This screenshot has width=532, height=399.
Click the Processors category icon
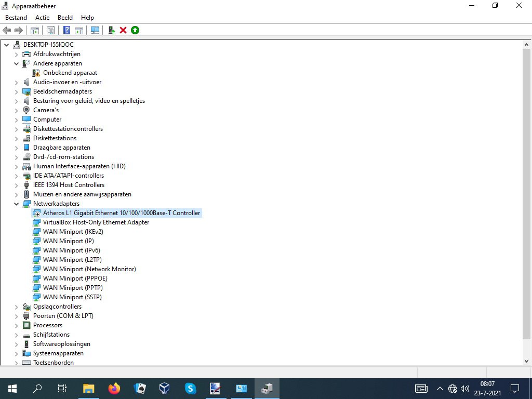click(x=26, y=325)
